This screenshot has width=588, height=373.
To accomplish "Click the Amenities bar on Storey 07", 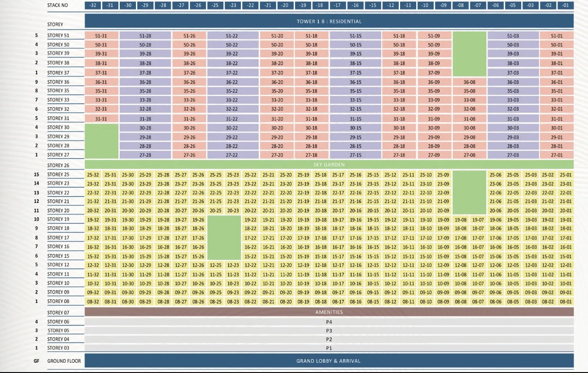I will click(329, 312).
